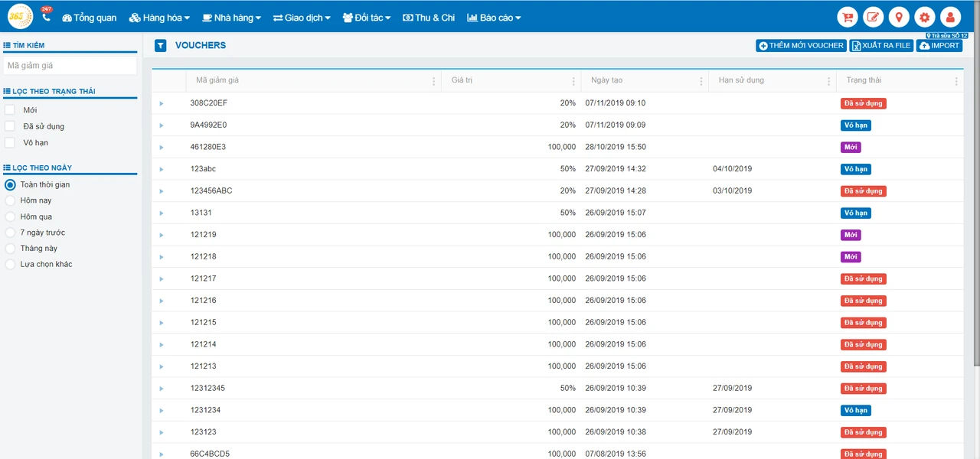The image size is (980, 459).
Task: Expand row of voucher 1231234
Action: (x=162, y=410)
